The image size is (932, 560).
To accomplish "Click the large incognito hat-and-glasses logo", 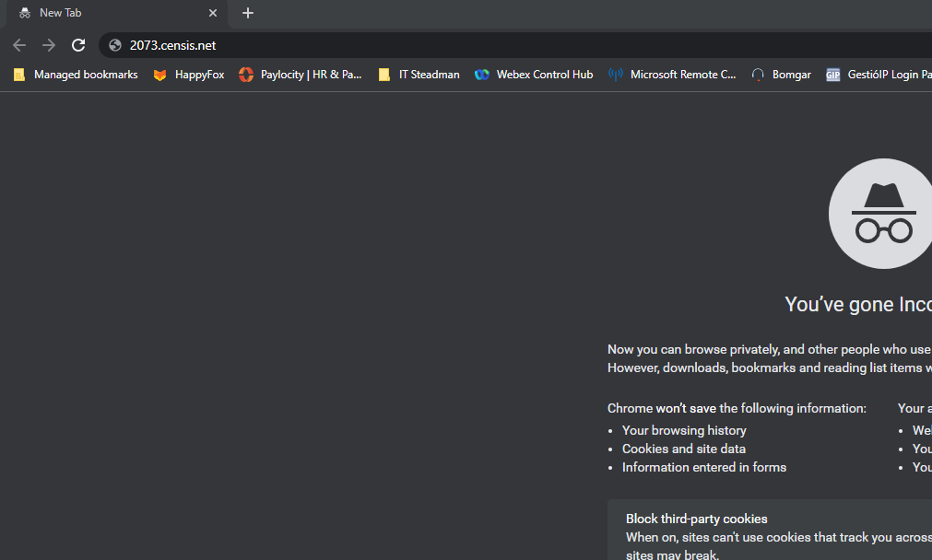I will (x=880, y=214).
